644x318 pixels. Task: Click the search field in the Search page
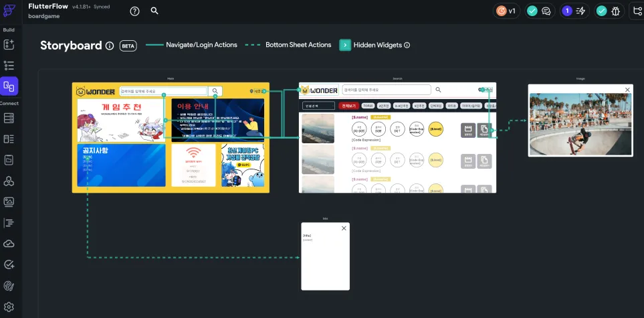tap(386, 90)
